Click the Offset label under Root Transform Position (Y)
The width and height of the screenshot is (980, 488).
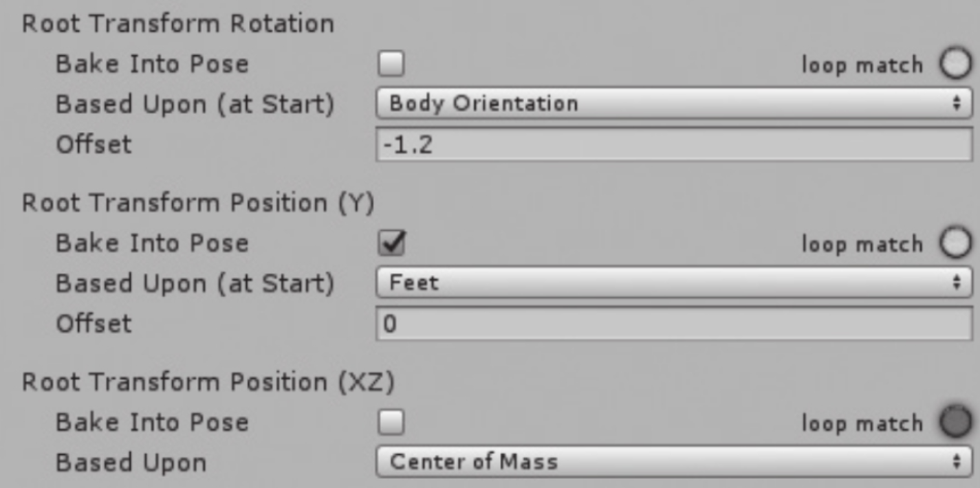94,323
